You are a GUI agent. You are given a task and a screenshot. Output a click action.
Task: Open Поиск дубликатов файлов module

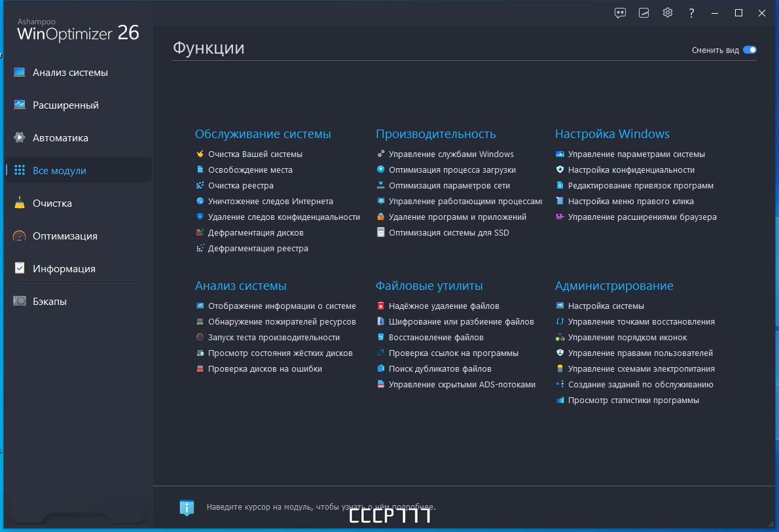tap(440, 368)
